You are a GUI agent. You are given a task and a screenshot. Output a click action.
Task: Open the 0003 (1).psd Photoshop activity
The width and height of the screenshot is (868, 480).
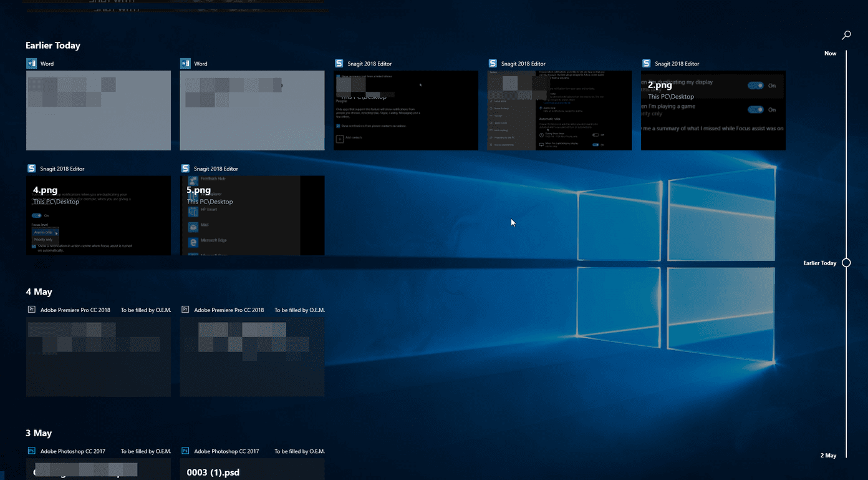coord(252,469)
